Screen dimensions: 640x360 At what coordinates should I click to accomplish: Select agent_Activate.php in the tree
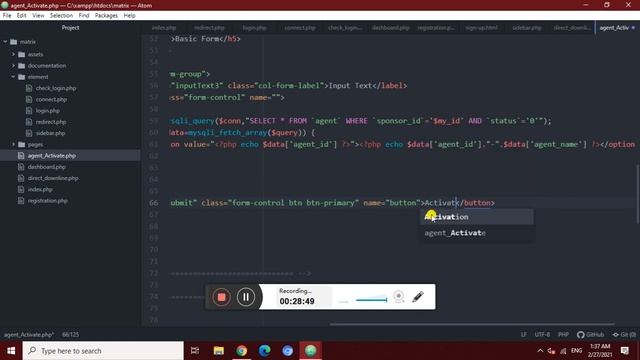click(x=51, y=156)
